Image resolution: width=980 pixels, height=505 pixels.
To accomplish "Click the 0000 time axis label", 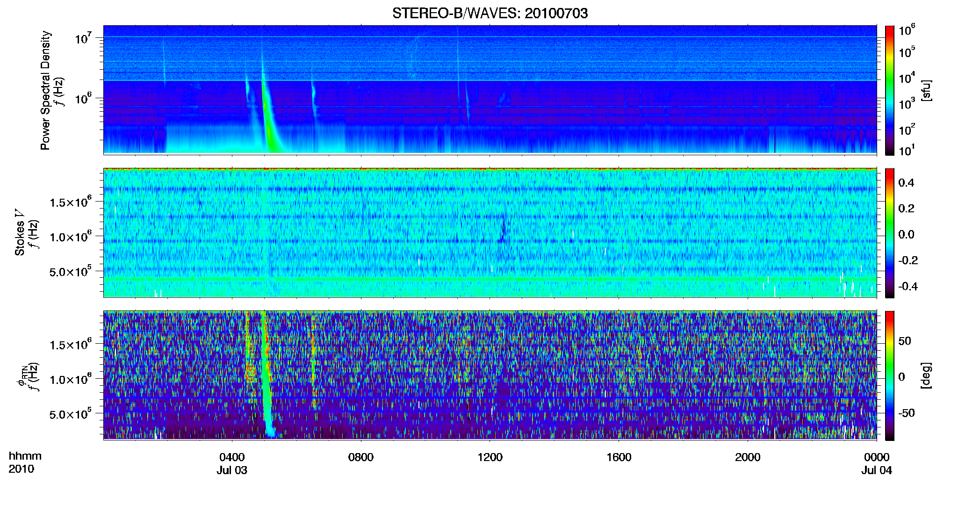I will pos(877,457).
